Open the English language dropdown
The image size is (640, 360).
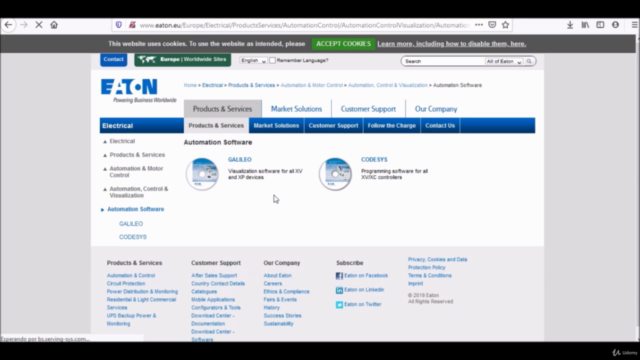point(253,60)
